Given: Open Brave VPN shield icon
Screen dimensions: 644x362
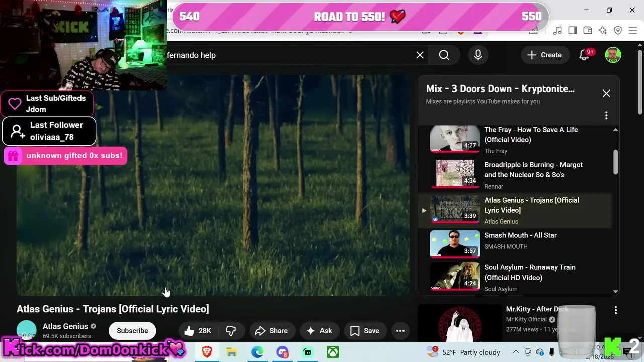Looking at the screenshot, I should [618, 31].
